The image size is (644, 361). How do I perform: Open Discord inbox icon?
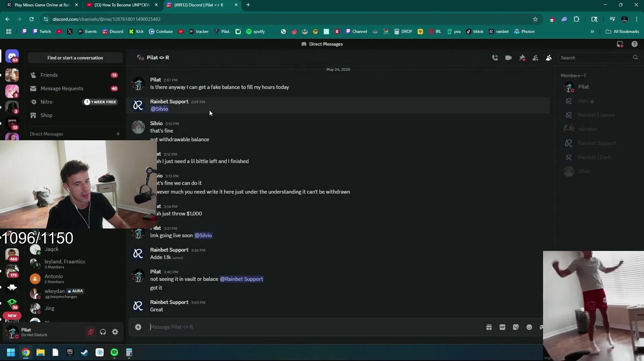[x=620, y=44]
